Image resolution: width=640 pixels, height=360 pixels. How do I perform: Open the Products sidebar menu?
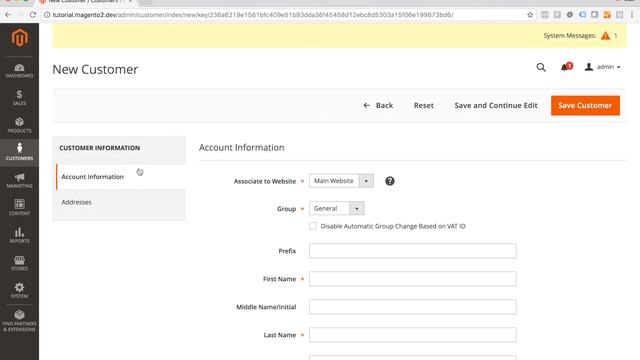[19, 125]
